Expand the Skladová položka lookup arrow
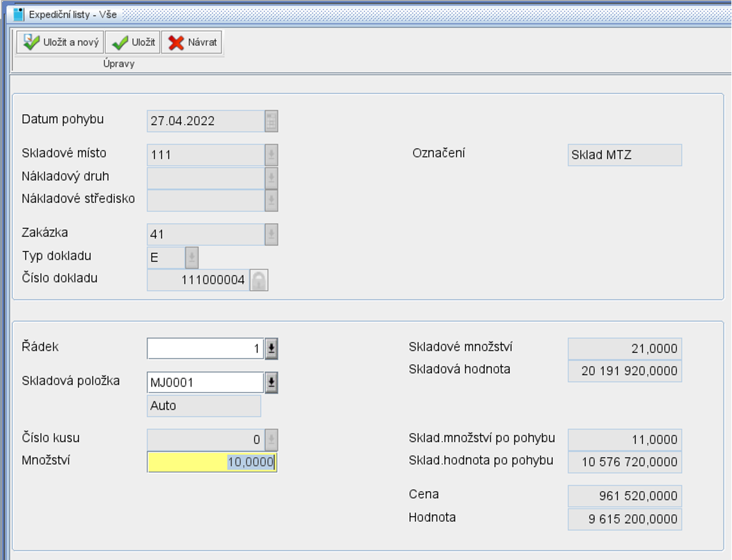The width and height of the screenshot is (732, 560). (x=271, y=383)
